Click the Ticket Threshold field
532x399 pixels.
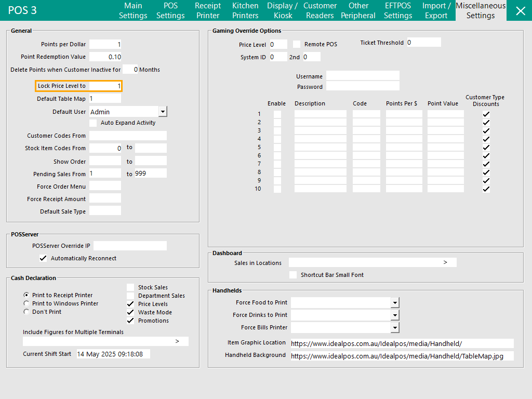coord(424,42)
